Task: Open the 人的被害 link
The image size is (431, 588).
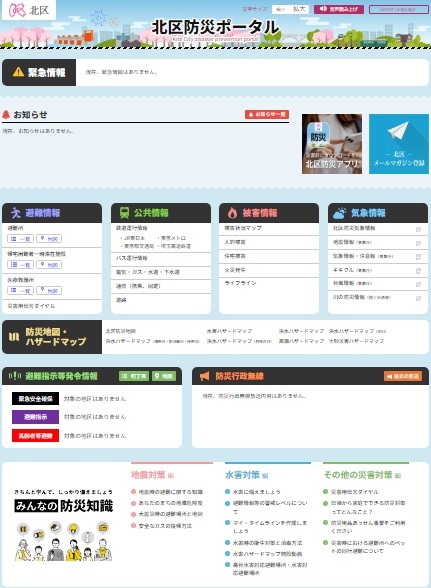Action: point(235,242)
